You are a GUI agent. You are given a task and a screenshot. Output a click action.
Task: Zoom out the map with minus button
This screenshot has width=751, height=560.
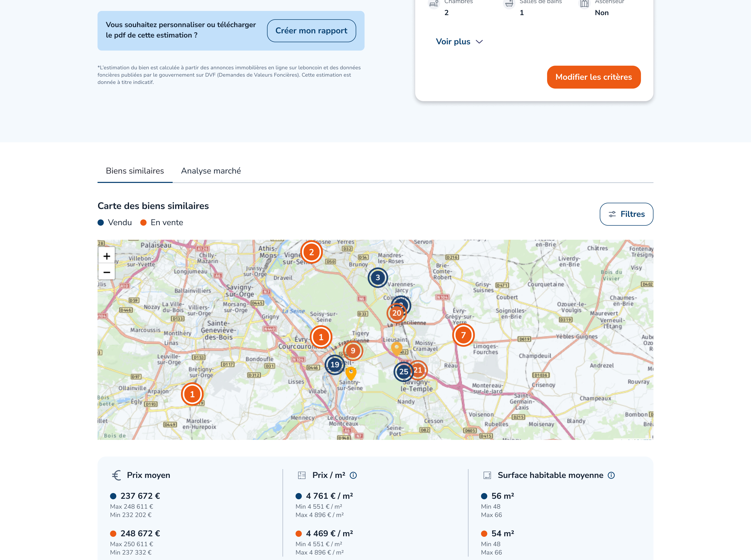[106, 272]
